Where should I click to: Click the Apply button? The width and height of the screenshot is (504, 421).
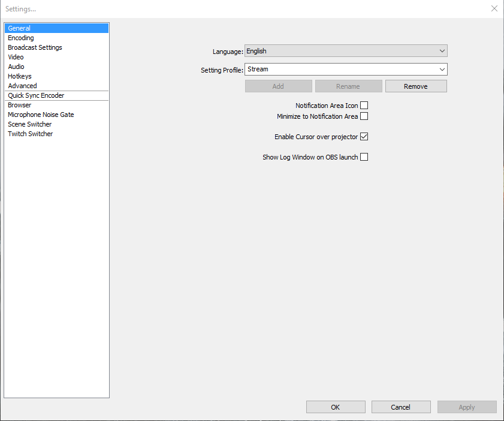(x=467, y=407)
